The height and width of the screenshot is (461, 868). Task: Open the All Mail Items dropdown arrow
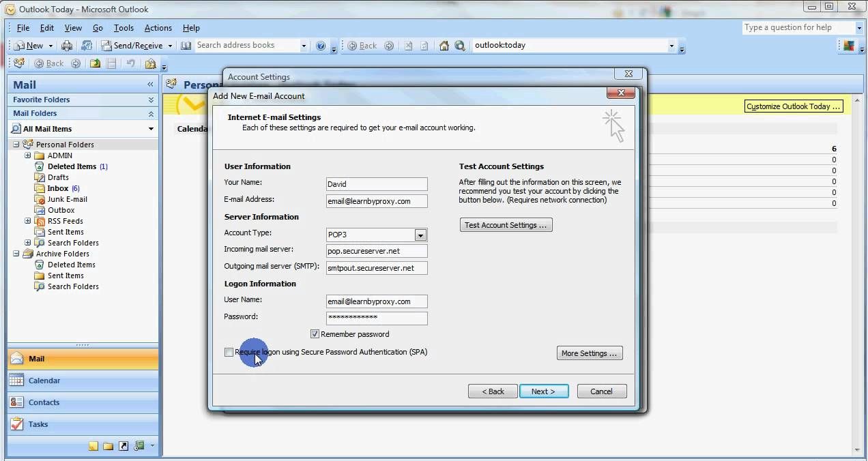coord(151,129)
